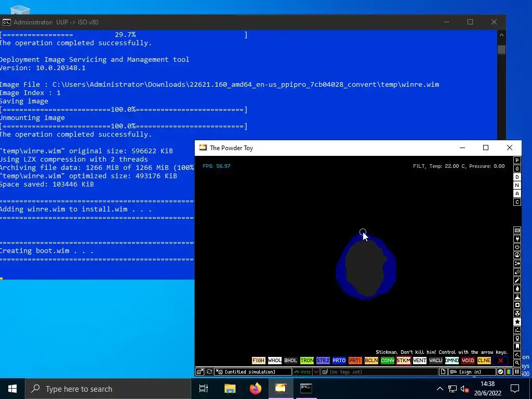Select the CLNE clone element

[484, 361]
